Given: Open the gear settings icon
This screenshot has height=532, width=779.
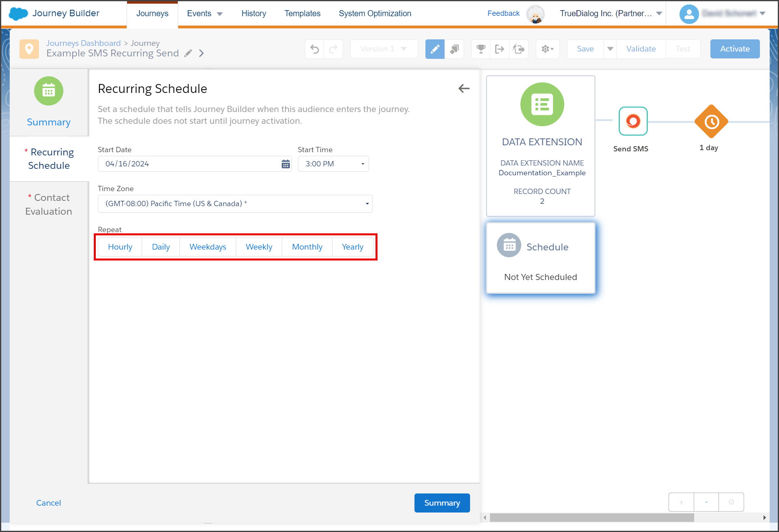Looking at the screenshot, I should [x=548, y=49].
